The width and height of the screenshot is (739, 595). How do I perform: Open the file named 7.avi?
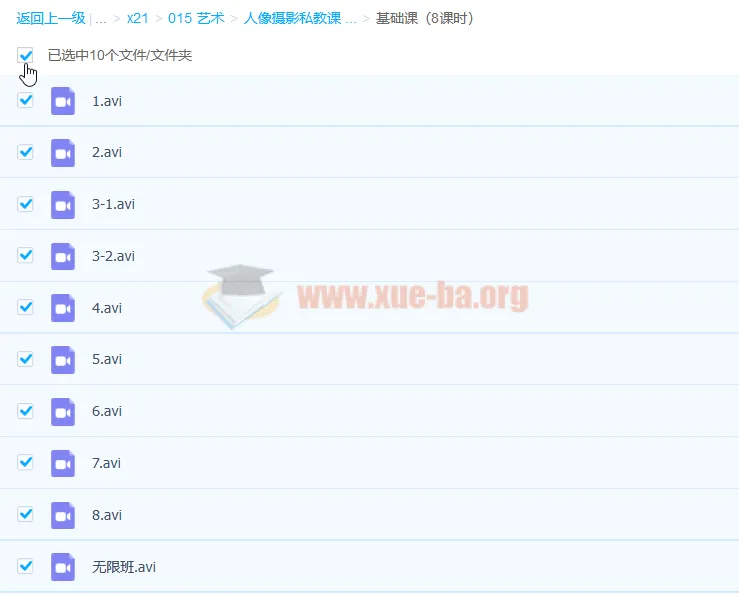[x=107, y=463]
